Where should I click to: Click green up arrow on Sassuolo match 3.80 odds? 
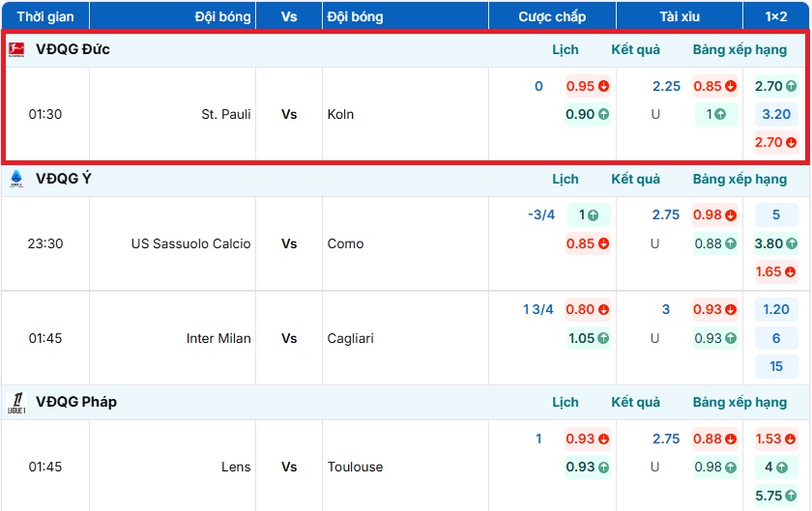pos(792,243)
